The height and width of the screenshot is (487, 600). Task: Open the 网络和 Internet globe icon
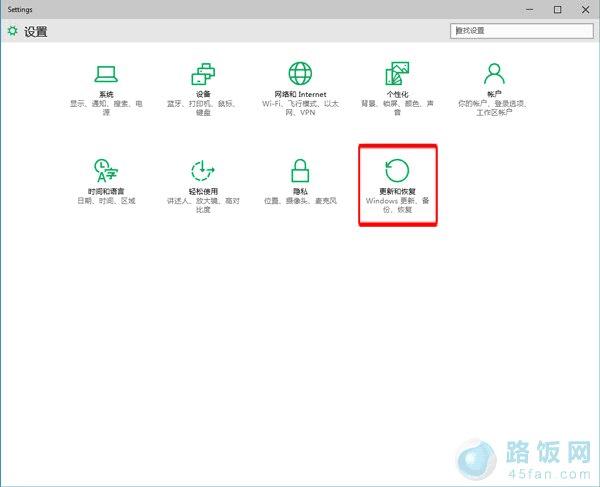coord(300,73)
